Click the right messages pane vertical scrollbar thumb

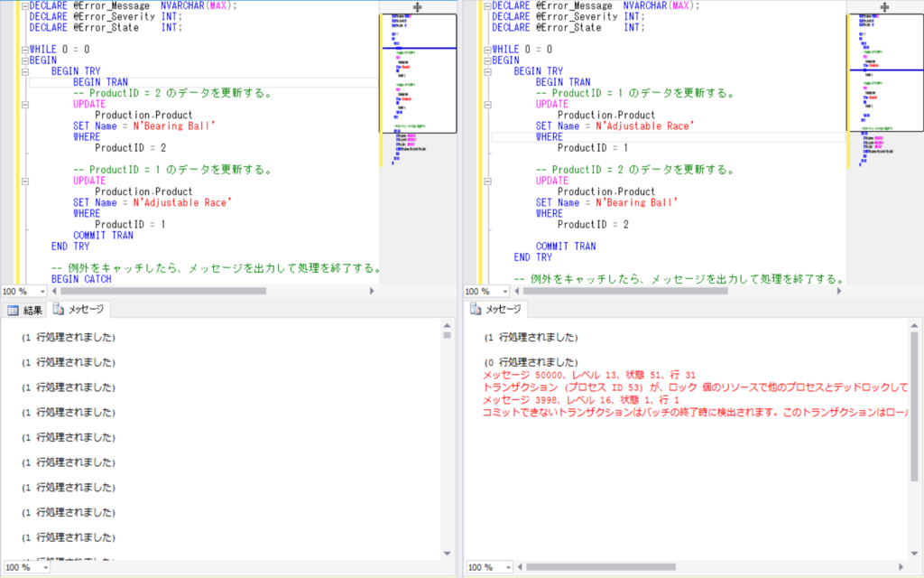pyautogui.click(x=915, y=406)
